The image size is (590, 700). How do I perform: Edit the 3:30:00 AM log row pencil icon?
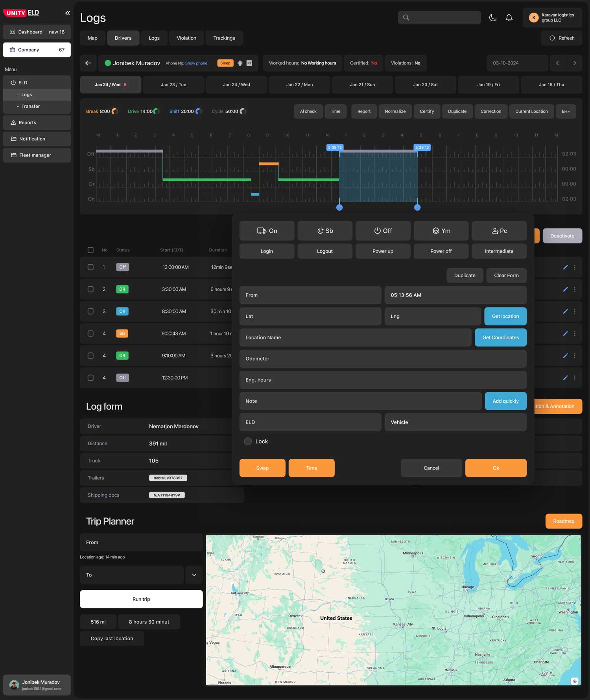[x=565, y=289]
